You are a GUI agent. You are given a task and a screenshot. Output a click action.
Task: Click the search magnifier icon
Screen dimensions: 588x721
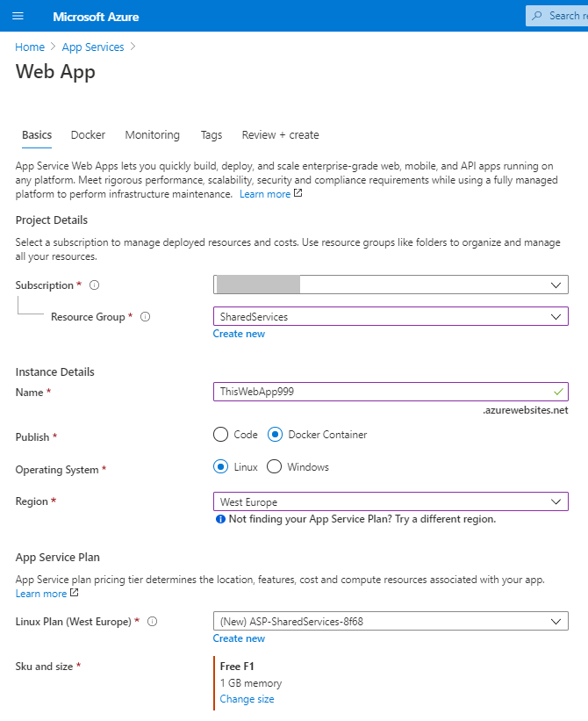[x=536, y=16]
